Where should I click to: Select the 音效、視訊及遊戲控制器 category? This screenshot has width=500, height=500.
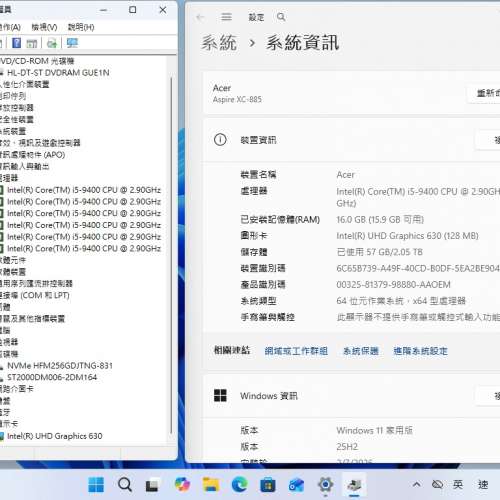pos(40,143)
